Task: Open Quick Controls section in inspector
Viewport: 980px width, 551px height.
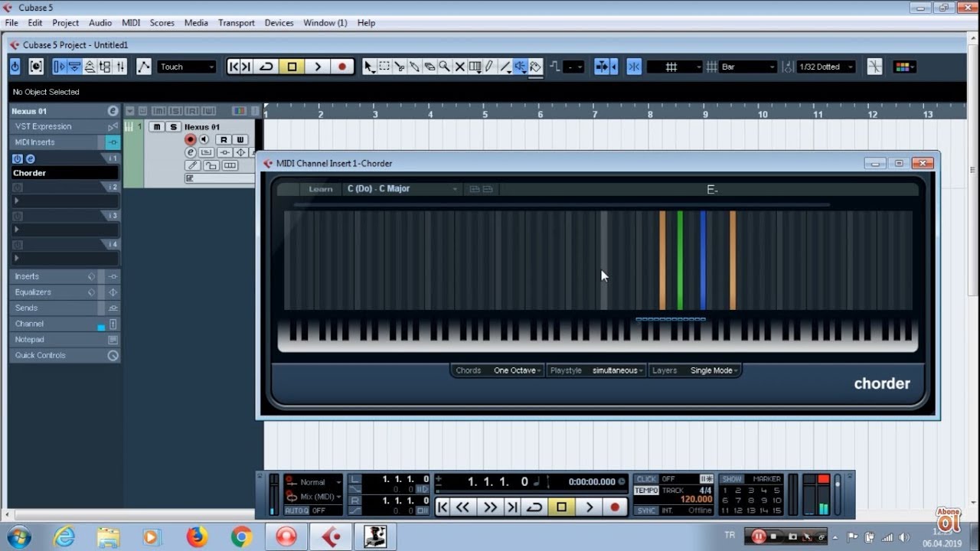Action: [65, 355]
